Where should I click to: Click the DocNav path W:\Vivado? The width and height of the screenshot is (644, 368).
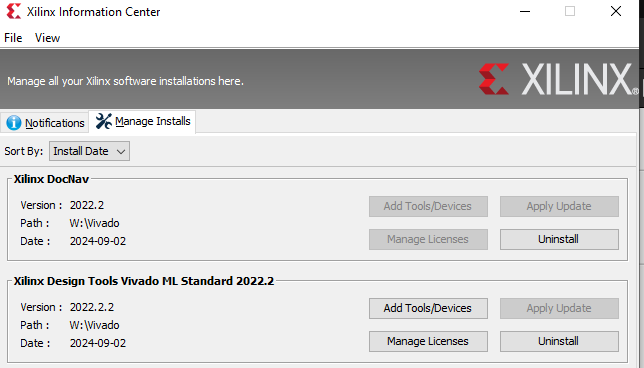point(94,223)
